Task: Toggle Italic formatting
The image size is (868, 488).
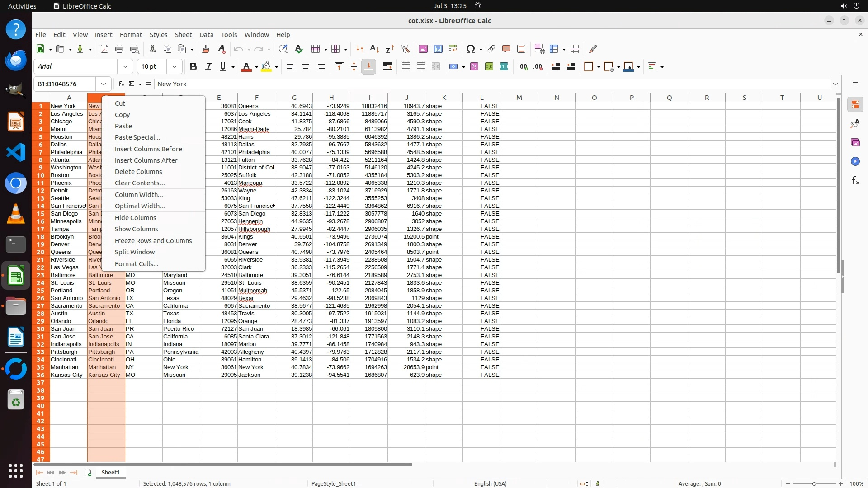Action: pyautogui.click(x=208, y=66)
